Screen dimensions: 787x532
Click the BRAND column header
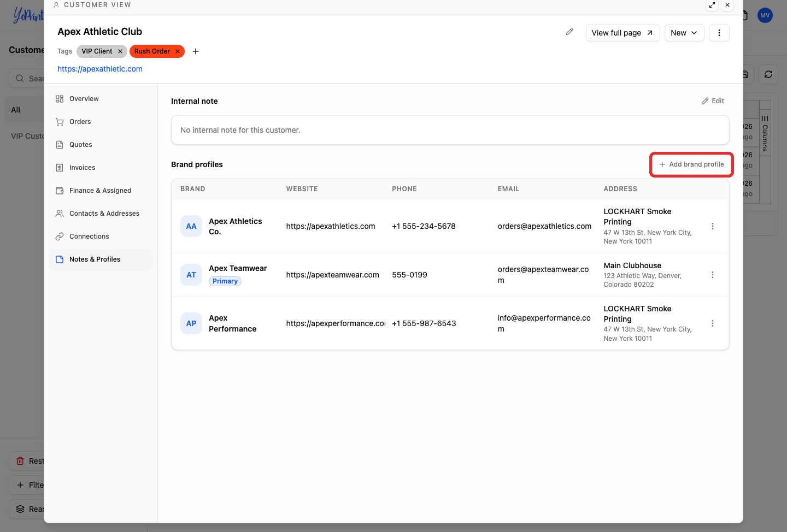pos(193,189)
